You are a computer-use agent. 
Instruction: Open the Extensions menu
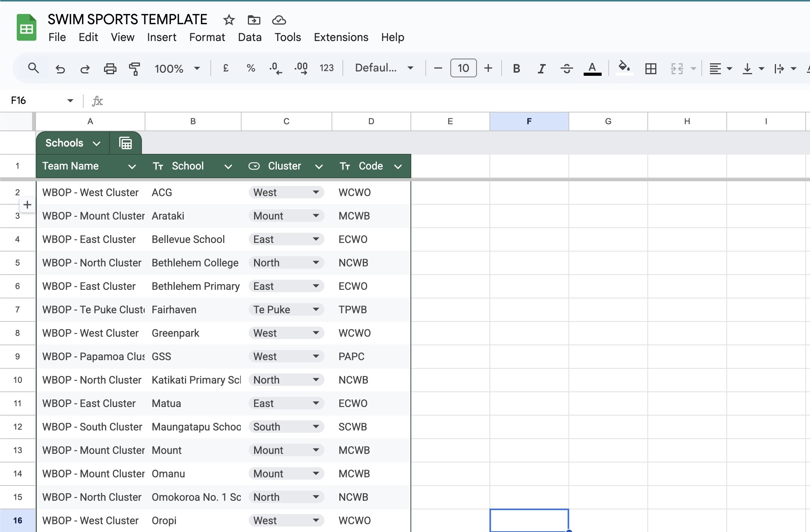click(341, 37)
